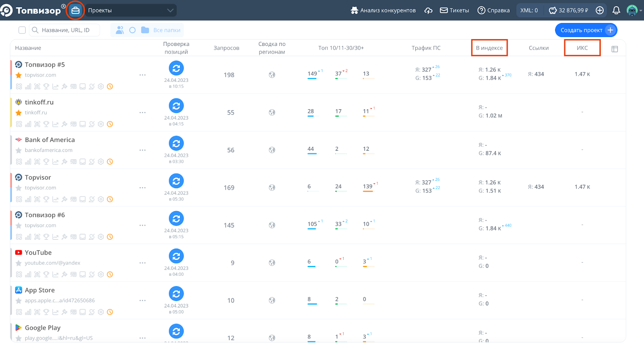Refresh position check for tinkoff.ru

click(176, 106)
